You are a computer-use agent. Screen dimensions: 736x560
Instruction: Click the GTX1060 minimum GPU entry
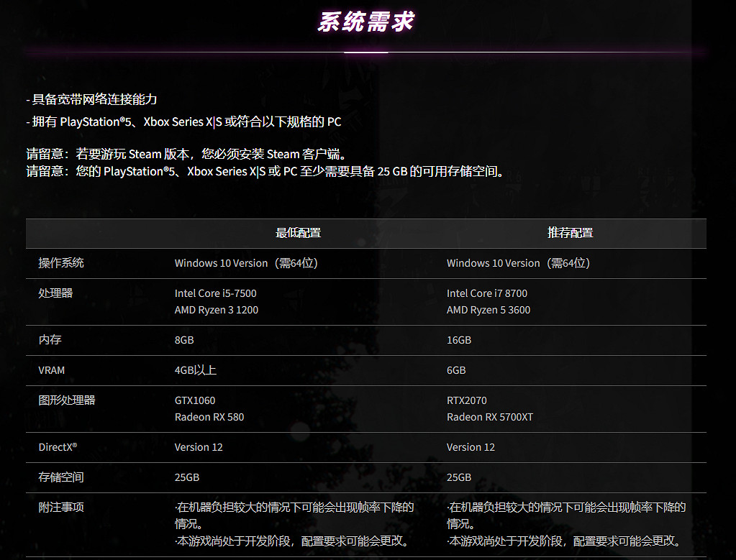tap(195, 399)
